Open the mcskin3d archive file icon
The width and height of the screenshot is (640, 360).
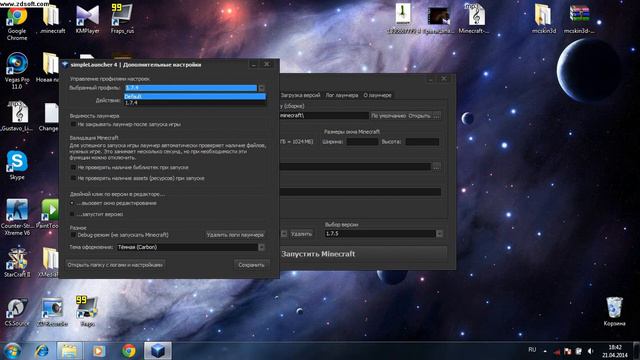pos(579,19)
